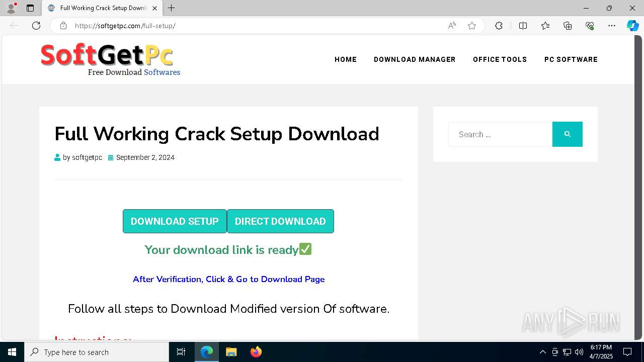Open the Copilot sidebar icon

pos(632,26)
